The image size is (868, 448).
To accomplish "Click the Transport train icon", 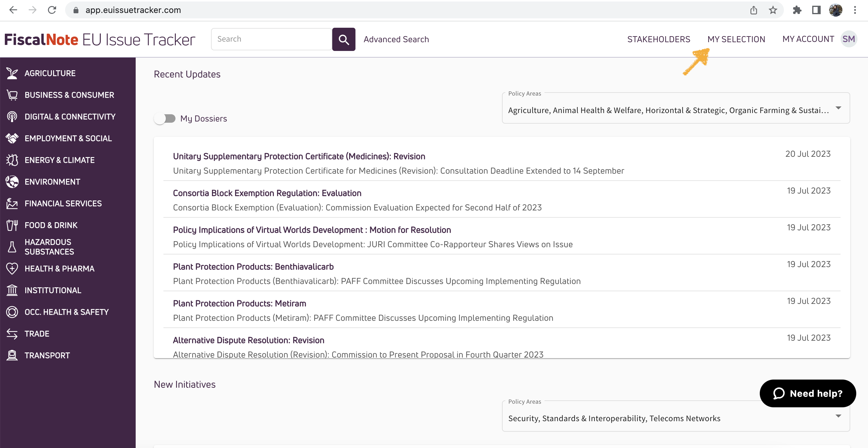I will coord(12,355).
